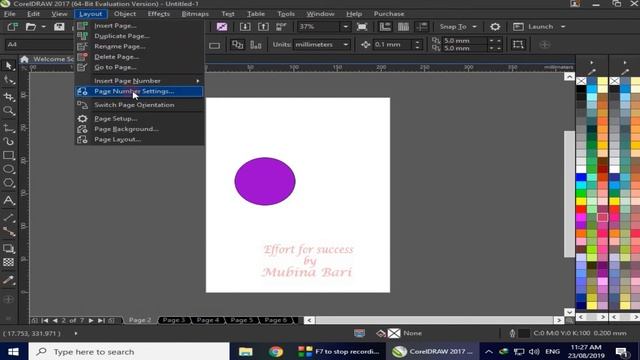Image resolution: width=640 pixels, height=360 pixels.
Task: Click the Export icon
Action: [x=263, y=27]
